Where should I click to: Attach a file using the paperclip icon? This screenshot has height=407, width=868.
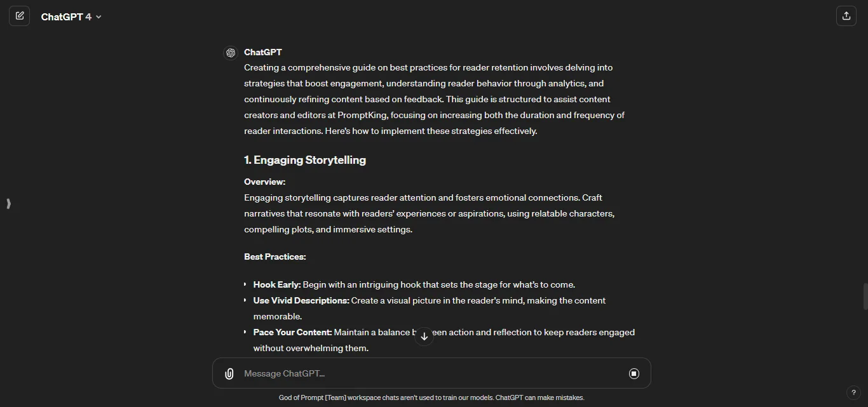[229, 373]
